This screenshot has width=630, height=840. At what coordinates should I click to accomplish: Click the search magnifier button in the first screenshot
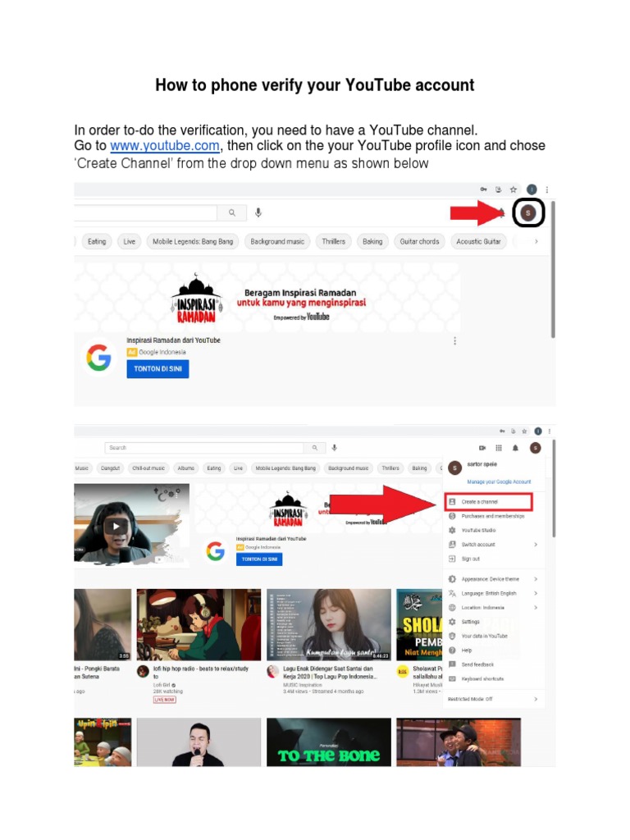pyautogui.click(x=232, y=212)
